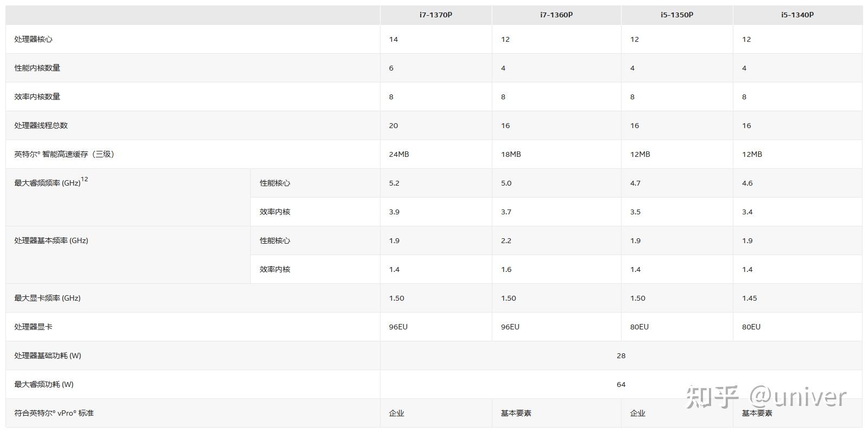The image size is (868, 432).
Task: Select the 最大显卡频率 (GHz) row label
Action: tap(48, 298)
